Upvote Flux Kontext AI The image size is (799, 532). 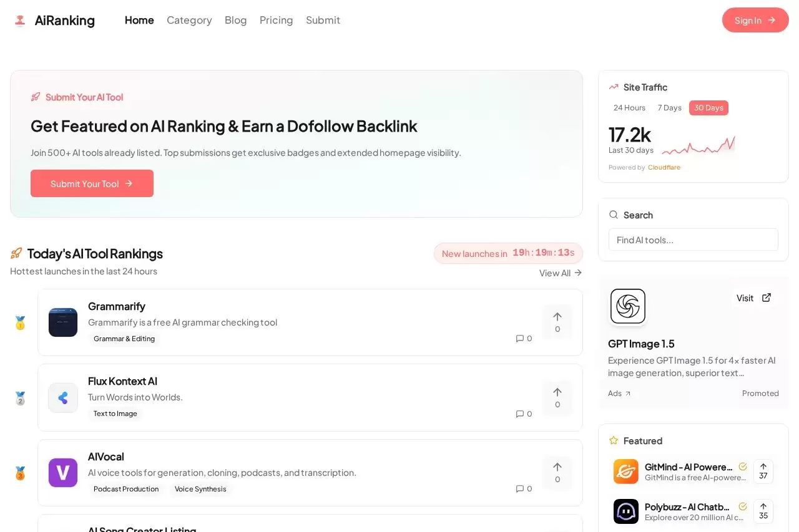[557, 397]
